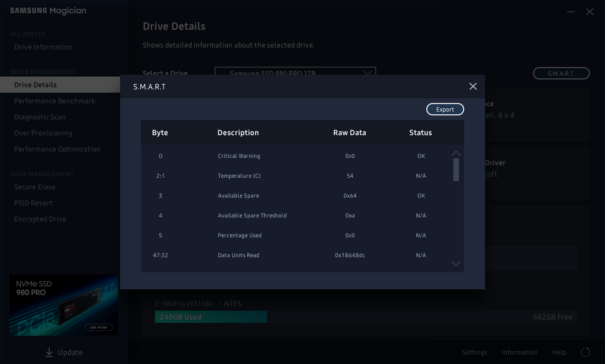Open Over Provisioning page
This screenshot has height=364, width=605.
[x=43, y=133]
